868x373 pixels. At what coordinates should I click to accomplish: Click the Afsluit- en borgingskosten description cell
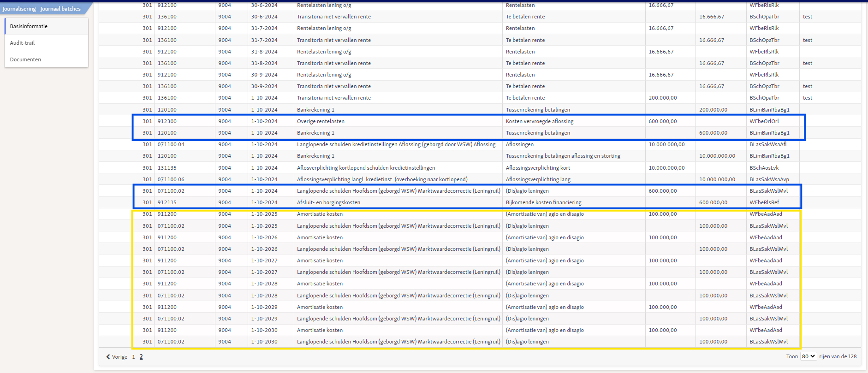328,202
